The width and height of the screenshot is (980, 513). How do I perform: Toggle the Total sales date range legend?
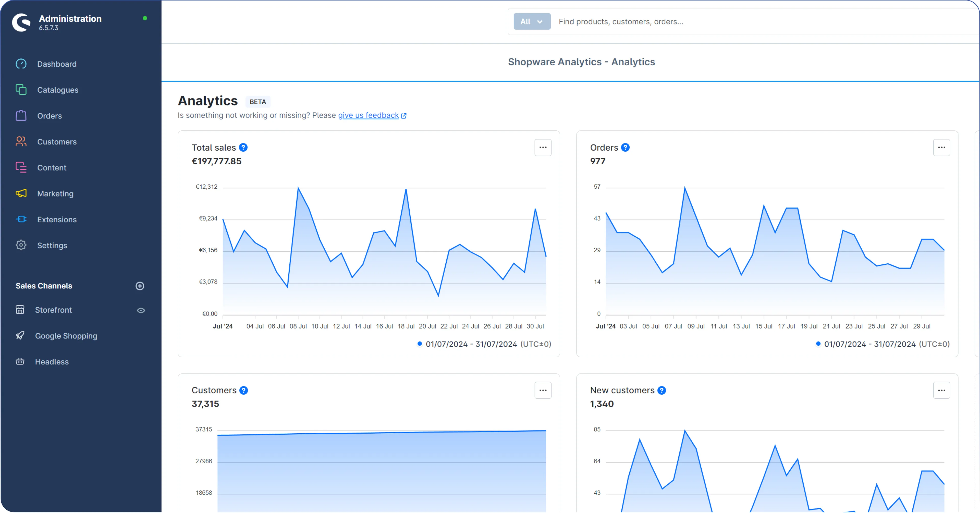(484, 344)
